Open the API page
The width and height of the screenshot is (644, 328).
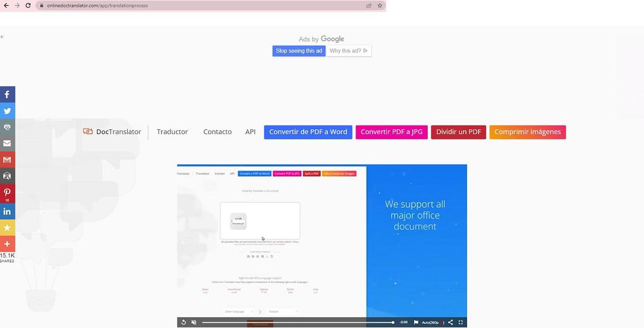pyautogui.click(x=250, y=132)
